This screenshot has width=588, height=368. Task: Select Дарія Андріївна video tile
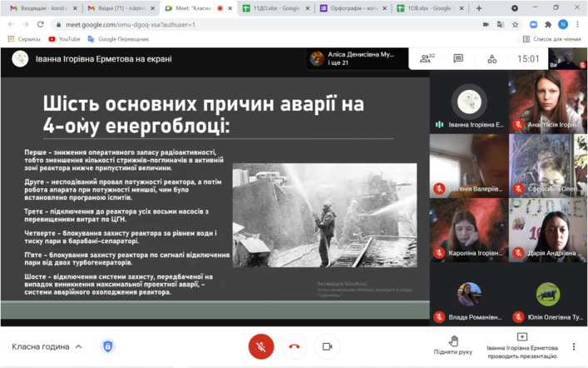[547, 230]
